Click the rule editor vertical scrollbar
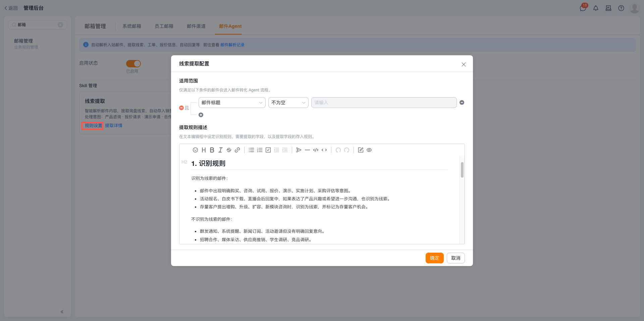 coord(462,170)
